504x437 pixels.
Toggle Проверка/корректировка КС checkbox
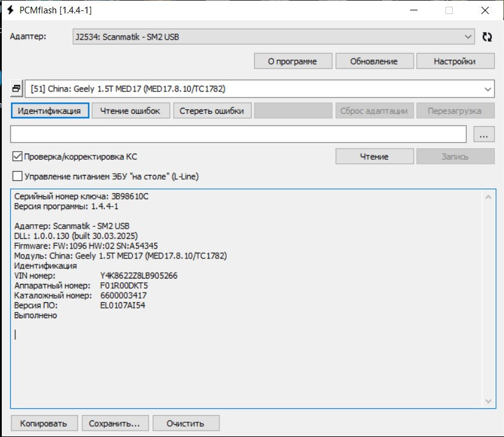[17, 157]
